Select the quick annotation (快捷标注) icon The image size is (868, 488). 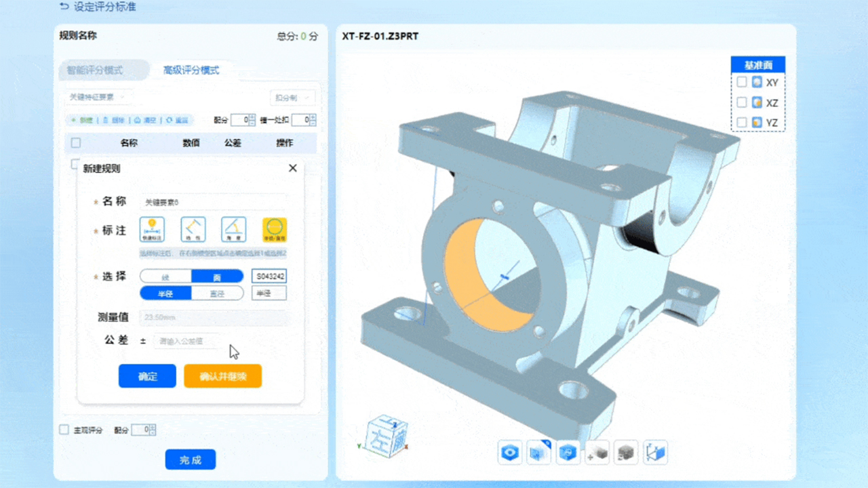pos(152,230)
